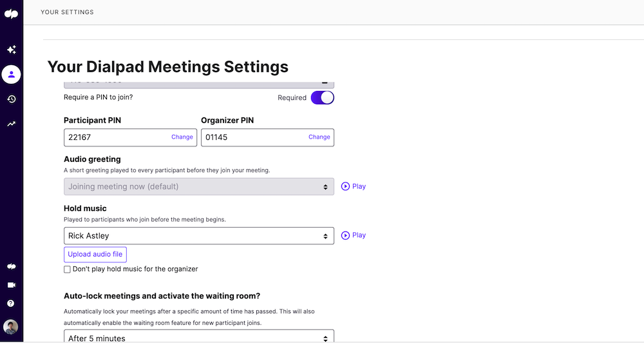The width and height of the screenshot is (644, 343).
Task: Open the Audio greeting dropdown
Action: 199,187
